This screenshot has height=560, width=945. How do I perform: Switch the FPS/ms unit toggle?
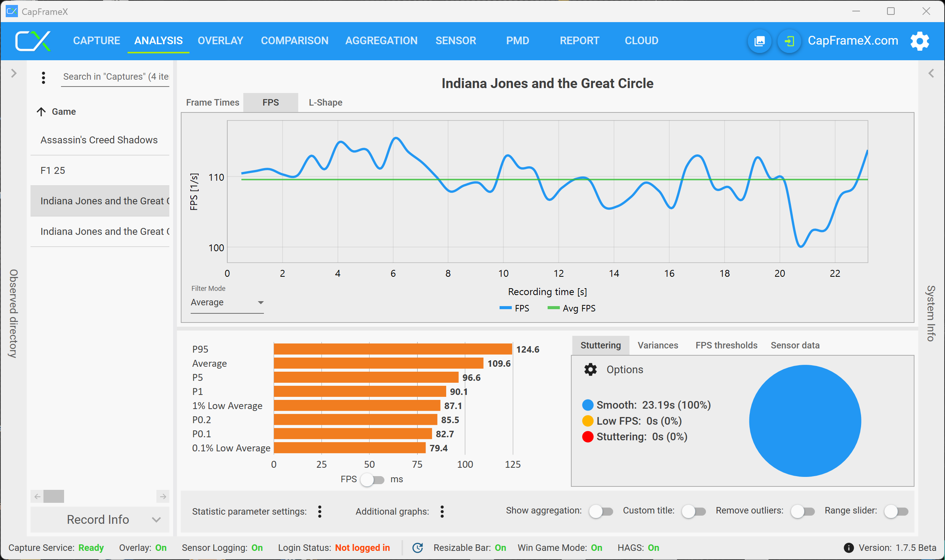pyautogui.click(x=372, y=480)
